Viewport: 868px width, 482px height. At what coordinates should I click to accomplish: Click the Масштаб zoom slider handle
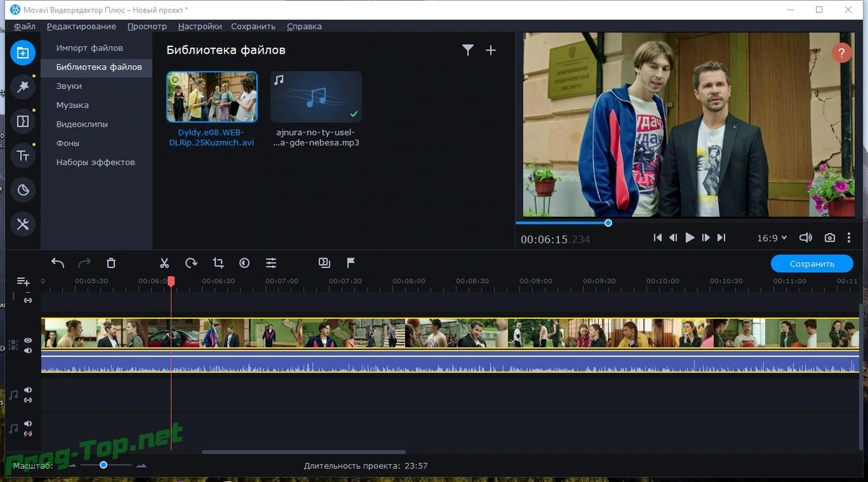point(103,465)
